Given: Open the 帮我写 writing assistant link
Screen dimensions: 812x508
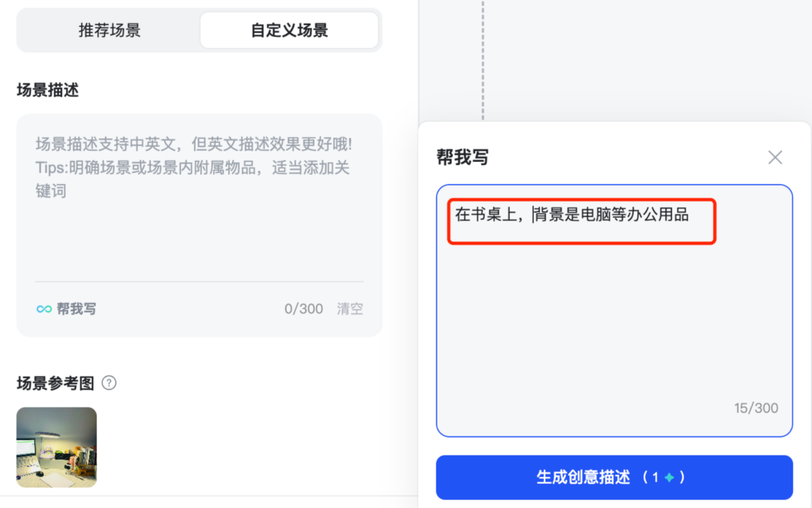Looking at the screenshot, I should point(76,309).
